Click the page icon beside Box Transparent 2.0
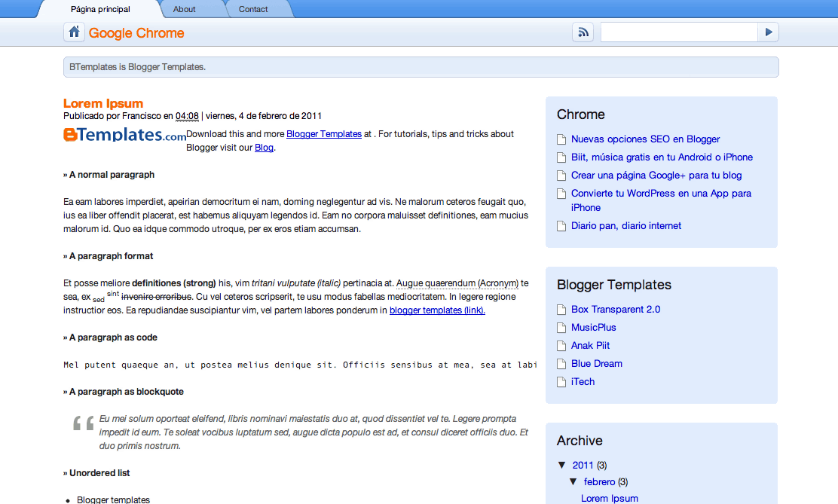This screenshot has width=838, height=504. 561,310
